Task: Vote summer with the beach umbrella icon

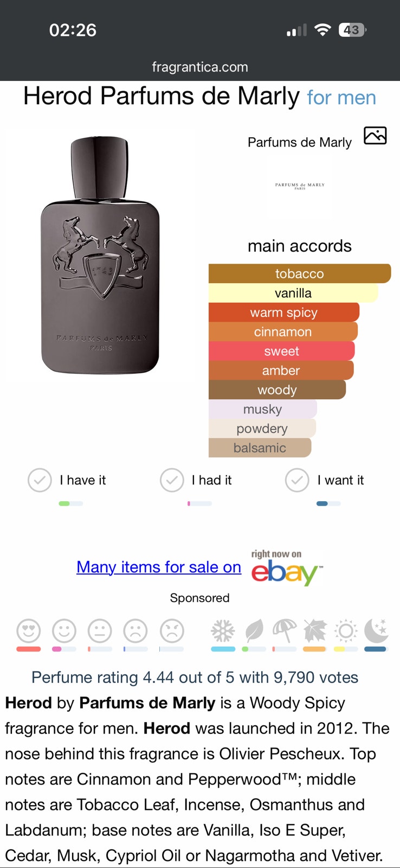Action: [285, 631]
